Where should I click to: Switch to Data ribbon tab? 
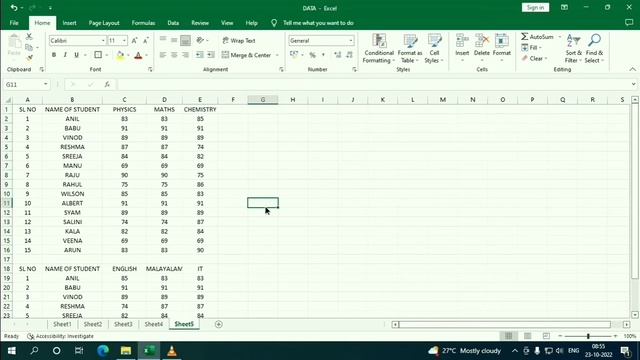coord(173,23)
